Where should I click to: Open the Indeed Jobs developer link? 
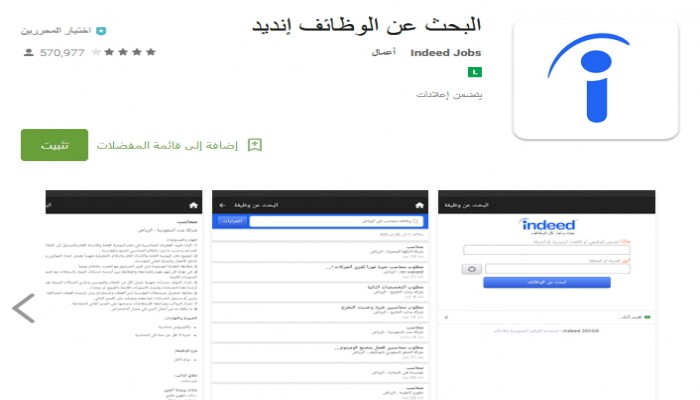tap(446, 53)
